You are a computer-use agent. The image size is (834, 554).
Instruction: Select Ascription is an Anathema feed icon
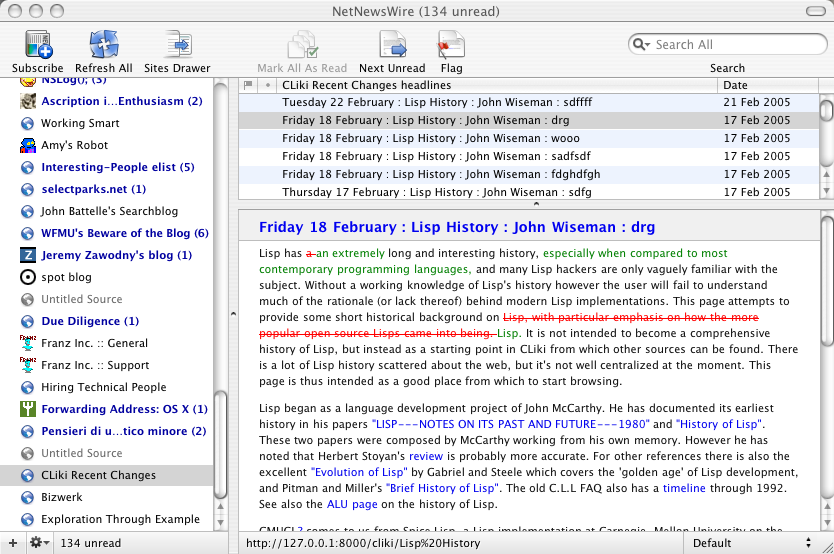click(28, 101)
